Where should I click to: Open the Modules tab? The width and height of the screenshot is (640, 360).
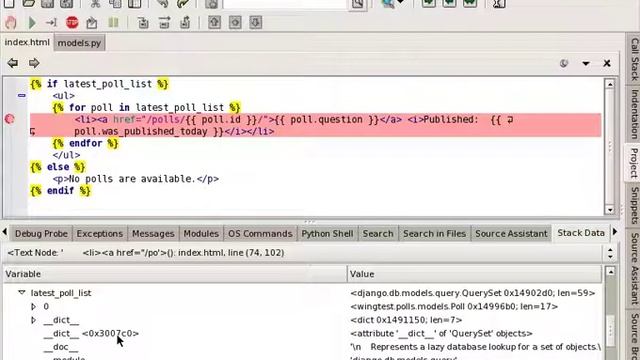pos(201,233)
